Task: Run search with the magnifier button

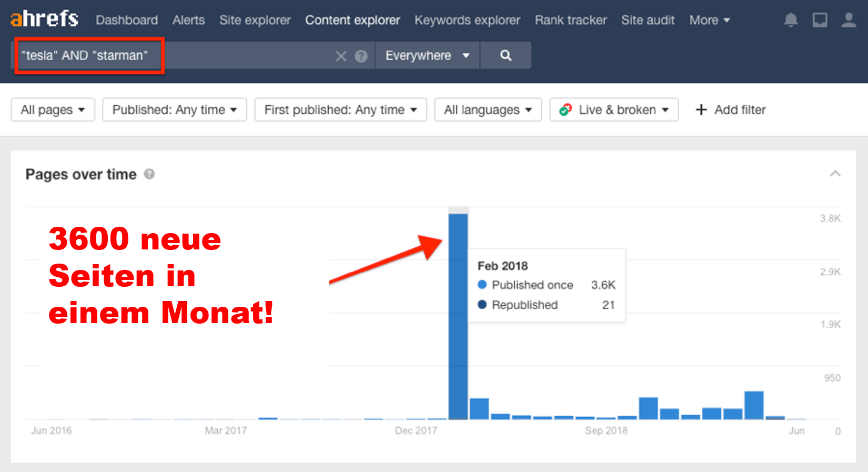Action: [506, 55]
